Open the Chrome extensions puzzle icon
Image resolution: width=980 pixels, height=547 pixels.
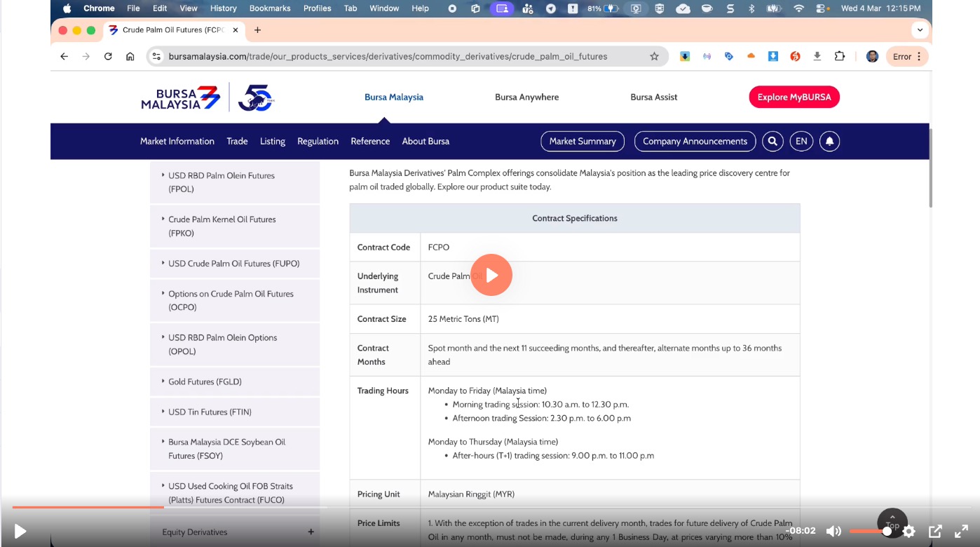[x=840, y=57]
